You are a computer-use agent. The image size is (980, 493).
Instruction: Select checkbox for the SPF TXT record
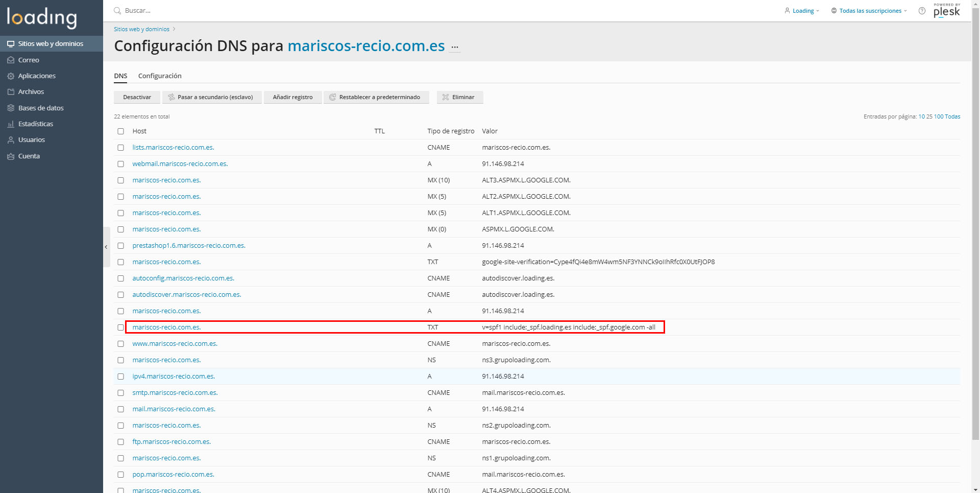pyautogui.click(x=121, y=327)
